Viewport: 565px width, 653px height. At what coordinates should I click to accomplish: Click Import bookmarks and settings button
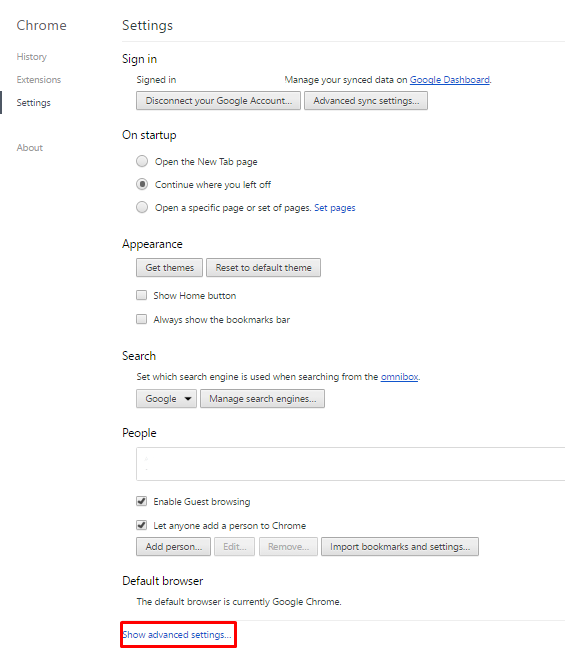pyautogui.click(x=400, y=547)
